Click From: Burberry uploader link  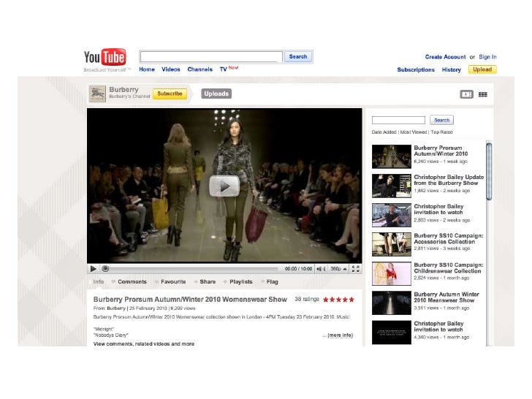click(116, 308)
